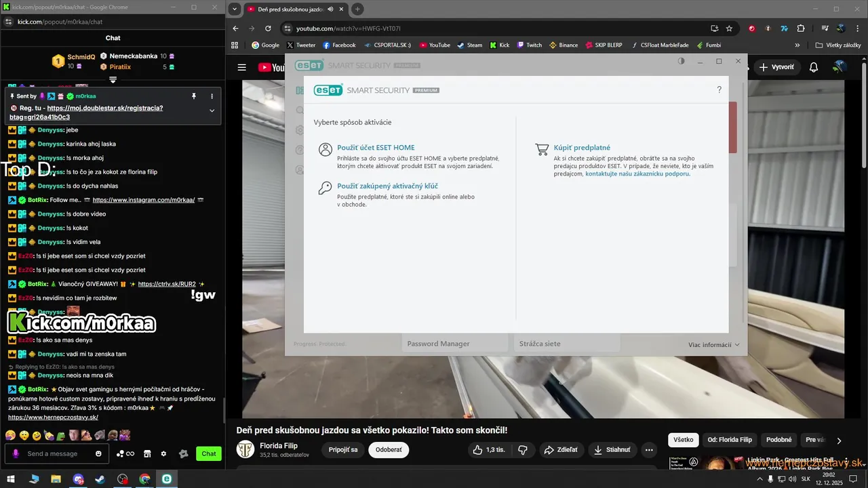Toggle ESET dark mode contrast icon
This screenshot has width=868, height=488.
pos(682,61)
